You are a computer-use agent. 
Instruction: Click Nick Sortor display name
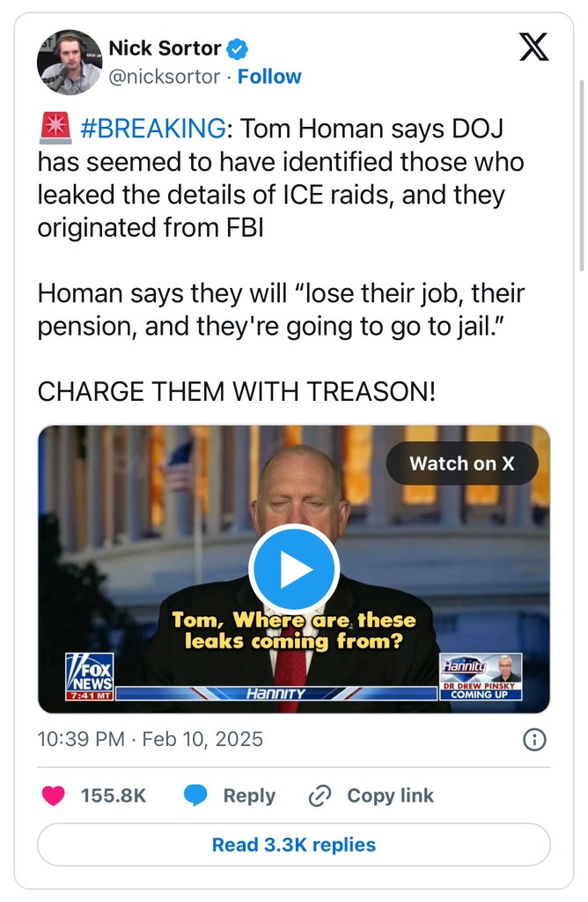(165, 48)
